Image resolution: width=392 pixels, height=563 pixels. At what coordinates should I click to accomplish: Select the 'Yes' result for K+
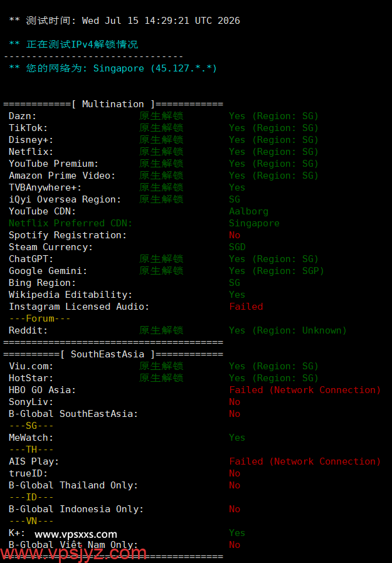tap(237, 533)
